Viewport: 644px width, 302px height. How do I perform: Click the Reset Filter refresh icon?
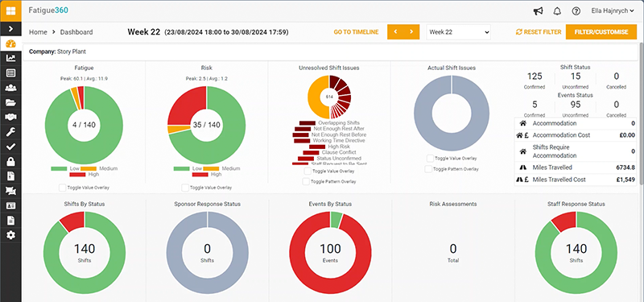point(519,31)
